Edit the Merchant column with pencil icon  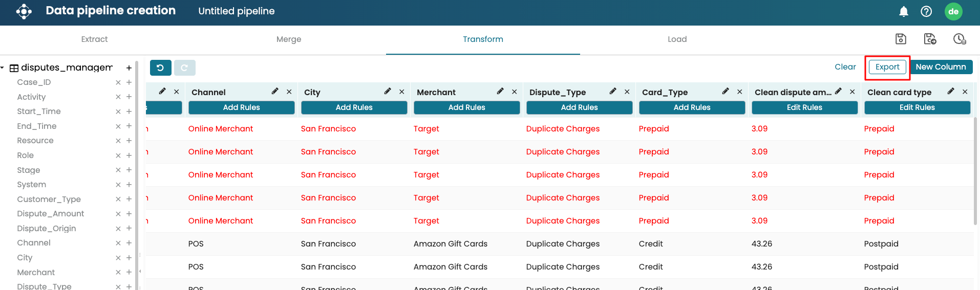point(500,92)
